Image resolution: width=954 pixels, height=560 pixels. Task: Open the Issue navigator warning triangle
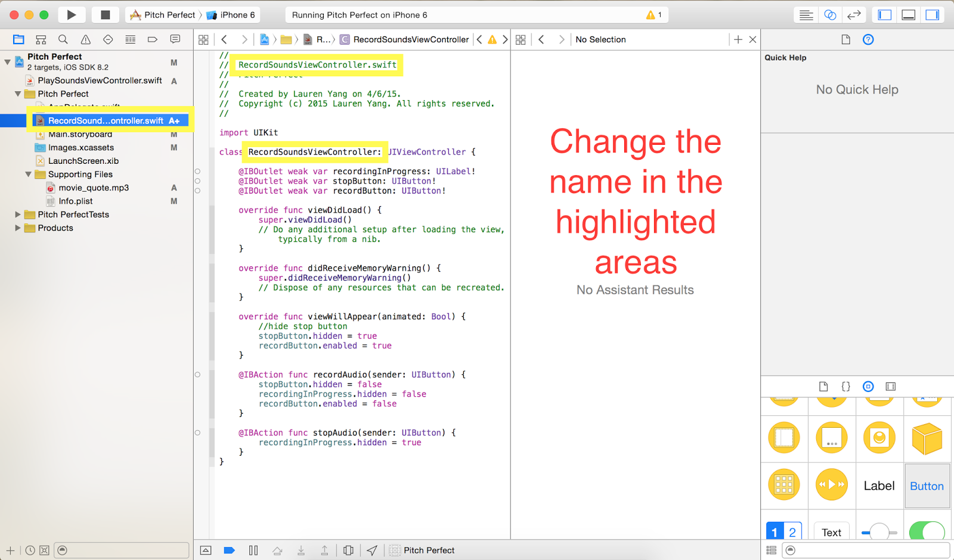point(85,39)
